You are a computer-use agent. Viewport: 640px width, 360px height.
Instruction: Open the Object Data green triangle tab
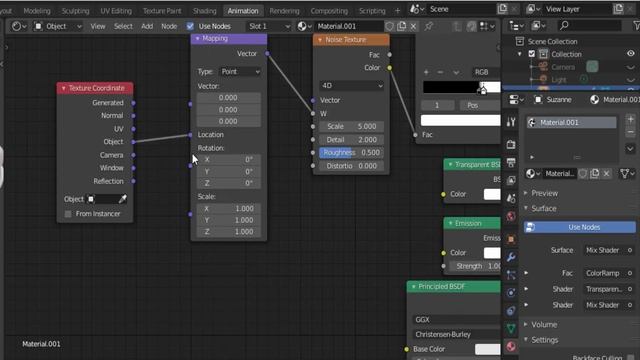(511, 329)
